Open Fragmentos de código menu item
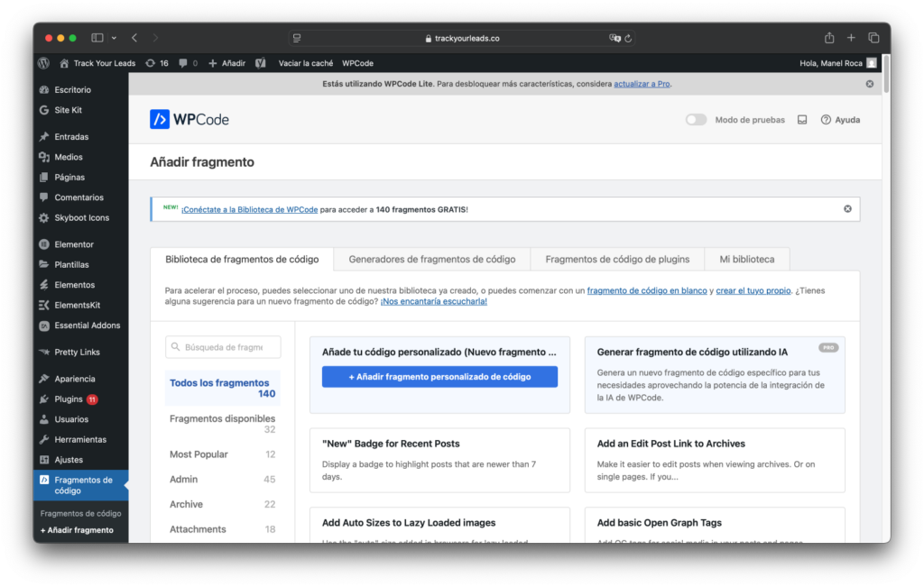Screen dimensions: 924x587 coord(80,485)
